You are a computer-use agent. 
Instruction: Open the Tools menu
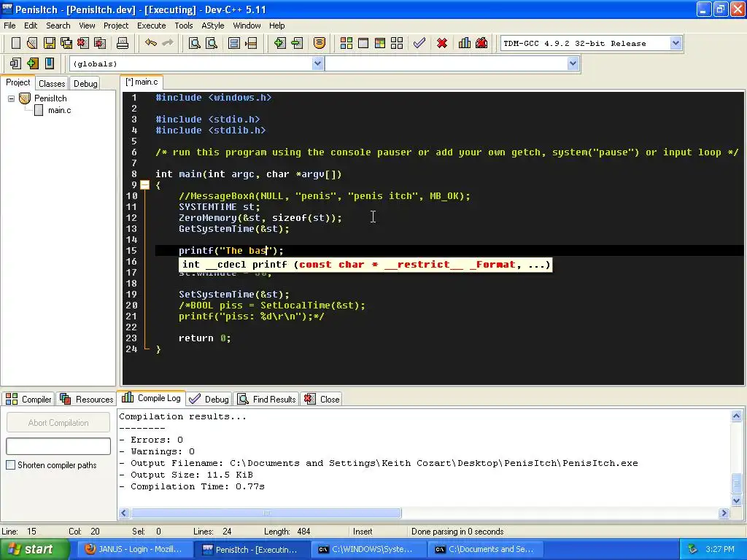pyautogui.click(x=183, y=26)
